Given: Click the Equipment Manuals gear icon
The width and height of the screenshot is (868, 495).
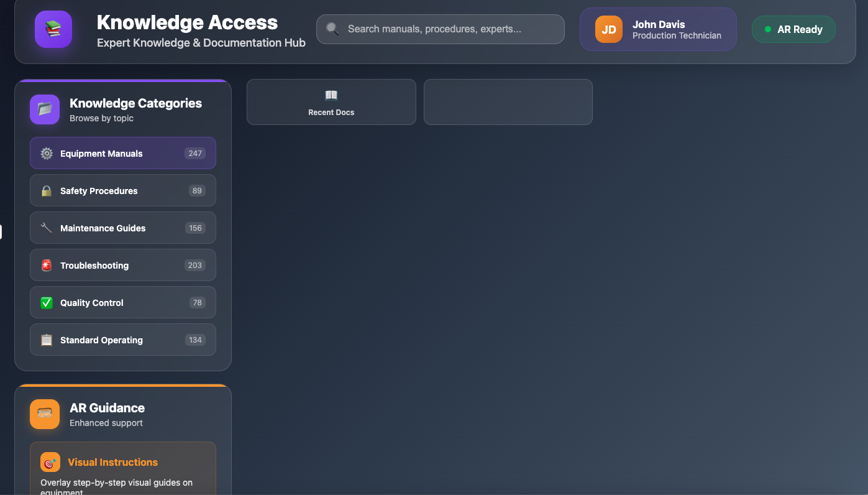Looking at the screenshot, I should click(47, 154).
